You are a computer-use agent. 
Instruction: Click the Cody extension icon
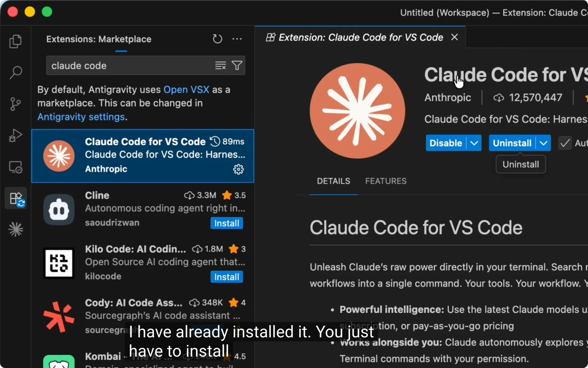coord(59,317)
